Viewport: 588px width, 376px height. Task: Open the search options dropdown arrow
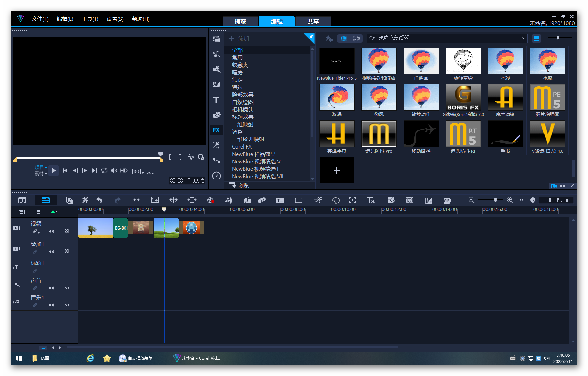(372, 38)
